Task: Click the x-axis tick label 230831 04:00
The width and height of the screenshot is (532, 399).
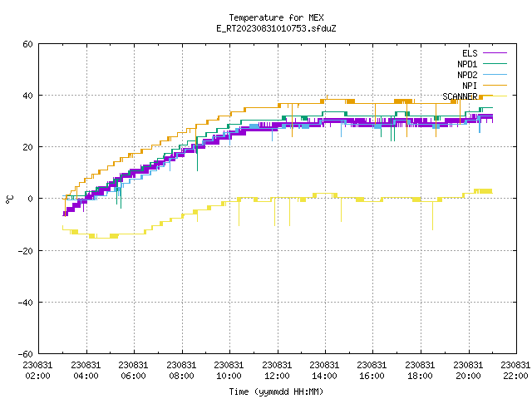Action: (86, 371)
